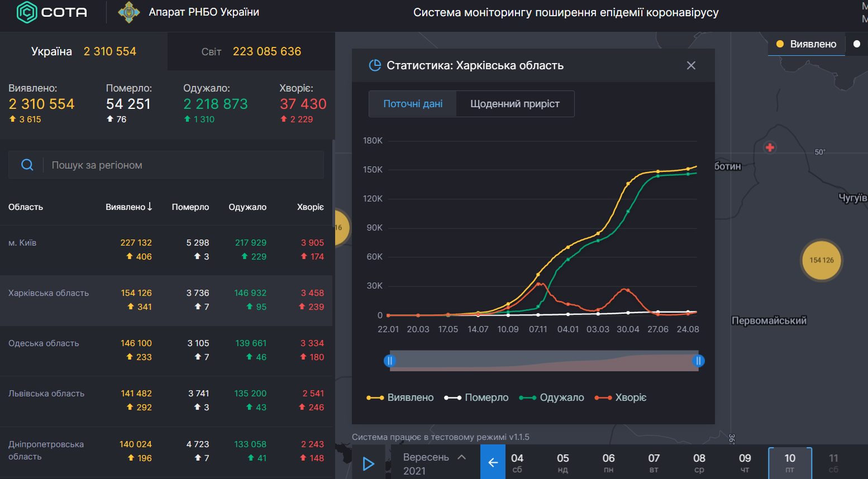The image size is (868, 479).
Task: Click the search magnifier icon
Action: point(27,165)
